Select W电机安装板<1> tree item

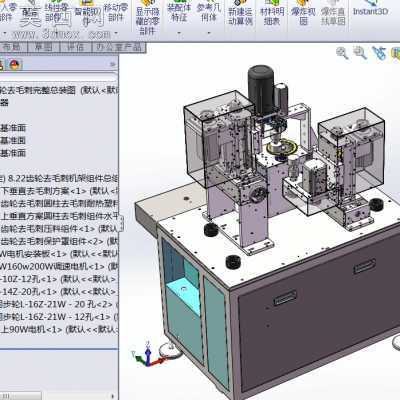coord(59,254)
